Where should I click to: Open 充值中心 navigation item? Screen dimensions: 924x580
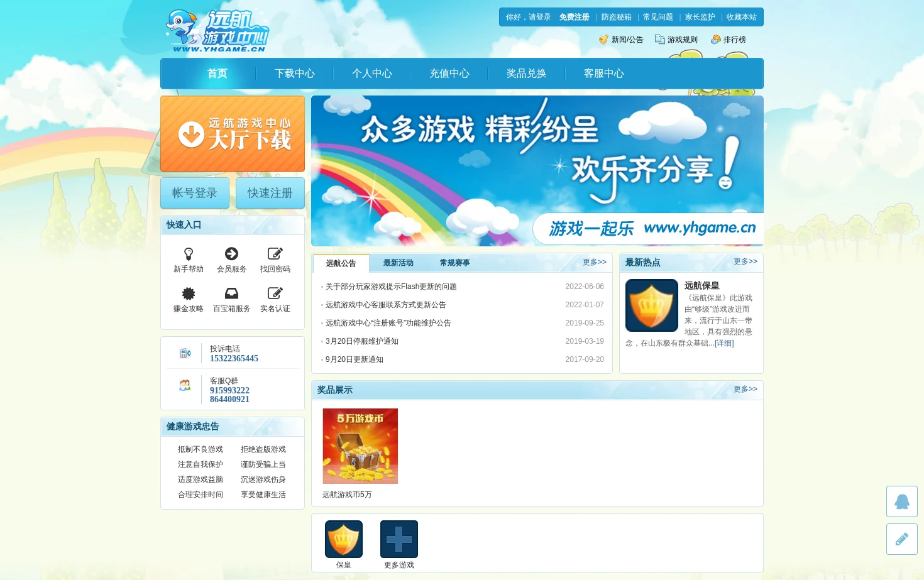point(449,74)
